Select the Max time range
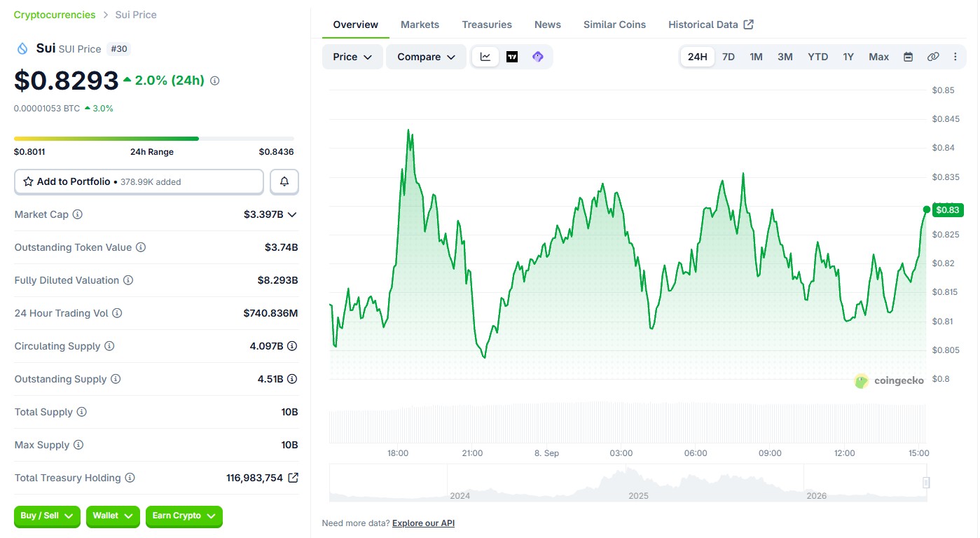The height and width of the screenshot is (538, 980). point(879,57)
